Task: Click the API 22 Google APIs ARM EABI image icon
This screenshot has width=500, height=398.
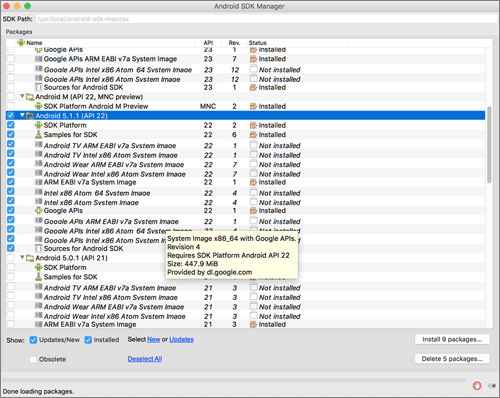Action: click(x=39, y=221)
